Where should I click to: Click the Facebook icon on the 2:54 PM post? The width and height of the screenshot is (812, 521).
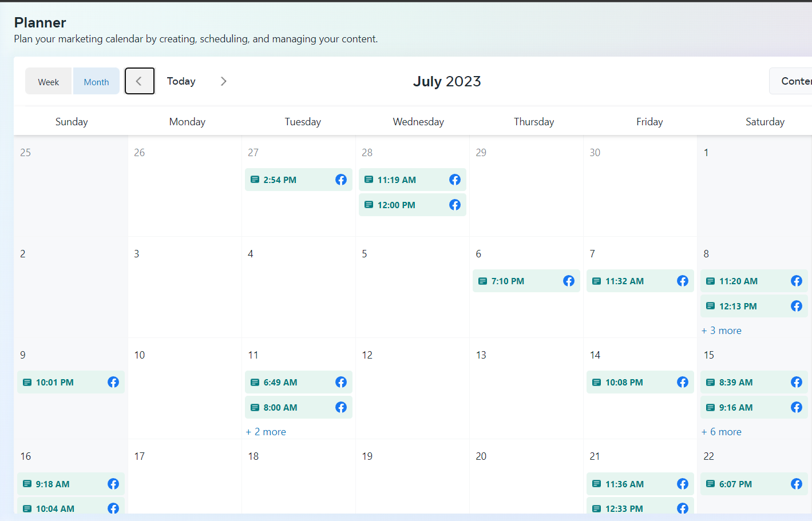pyautogui.click(x=341, y=180)
